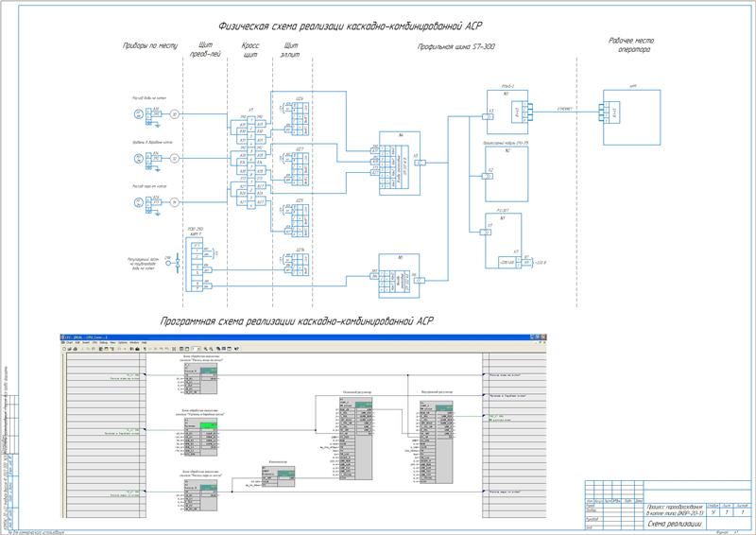
Task: Click the New chart toolbar icon
Action: coord(64,349)
